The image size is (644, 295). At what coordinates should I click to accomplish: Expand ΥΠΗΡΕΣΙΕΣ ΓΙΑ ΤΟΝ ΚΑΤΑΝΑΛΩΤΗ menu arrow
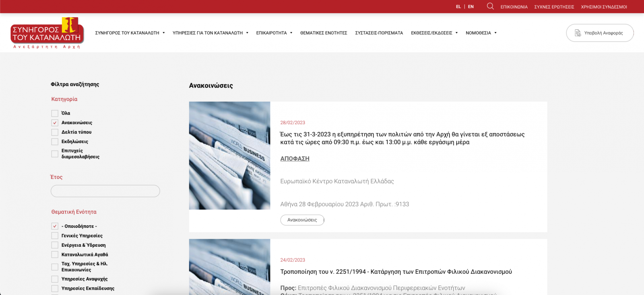(x=247, y=33)
